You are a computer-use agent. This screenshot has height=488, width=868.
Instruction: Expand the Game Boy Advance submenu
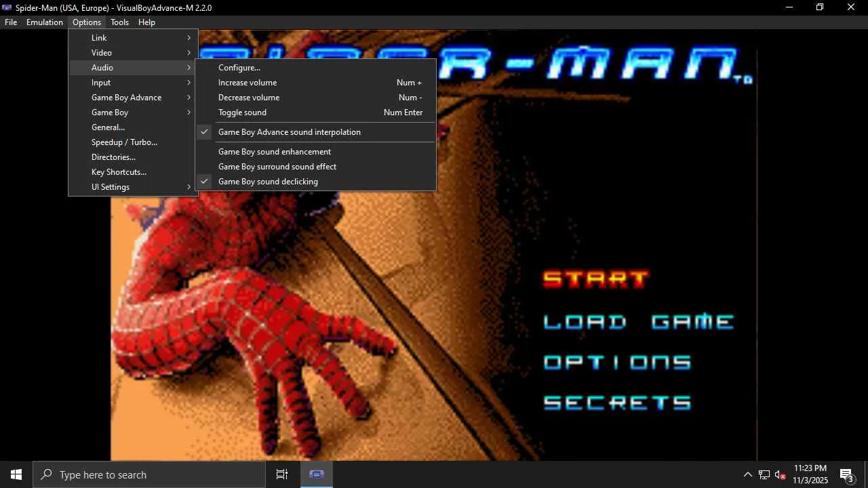click(133, 98)
